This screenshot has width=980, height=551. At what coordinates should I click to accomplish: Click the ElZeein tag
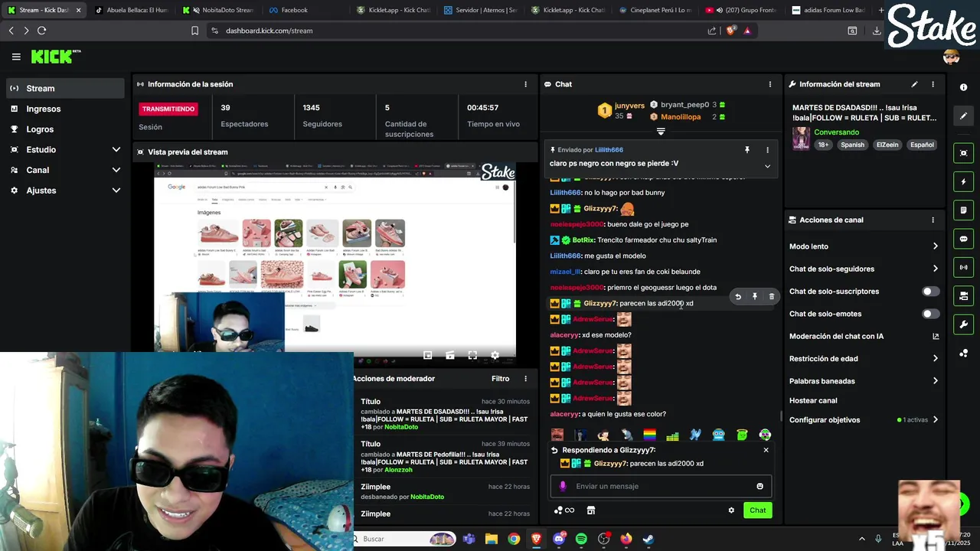[887, 145]
